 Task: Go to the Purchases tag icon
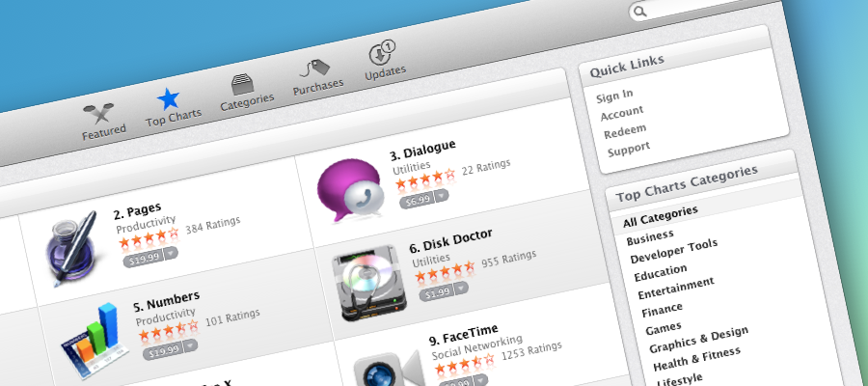pos(314,69)
